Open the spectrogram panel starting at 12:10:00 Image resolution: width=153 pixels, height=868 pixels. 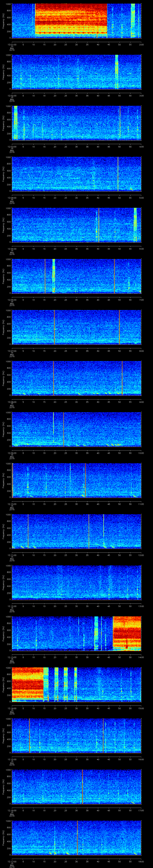(77, 480)
